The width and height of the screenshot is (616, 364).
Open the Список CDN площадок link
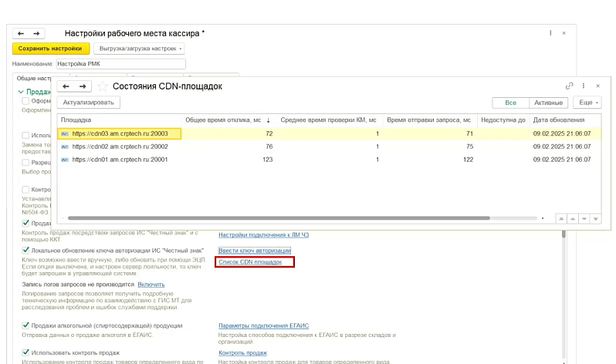[x=250, y=262]
